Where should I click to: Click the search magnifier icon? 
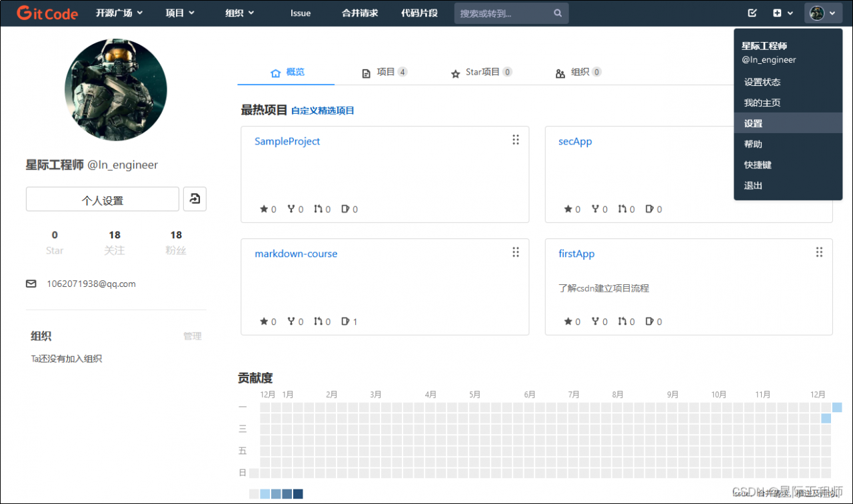pyautogui.click(x=558, y=13)
